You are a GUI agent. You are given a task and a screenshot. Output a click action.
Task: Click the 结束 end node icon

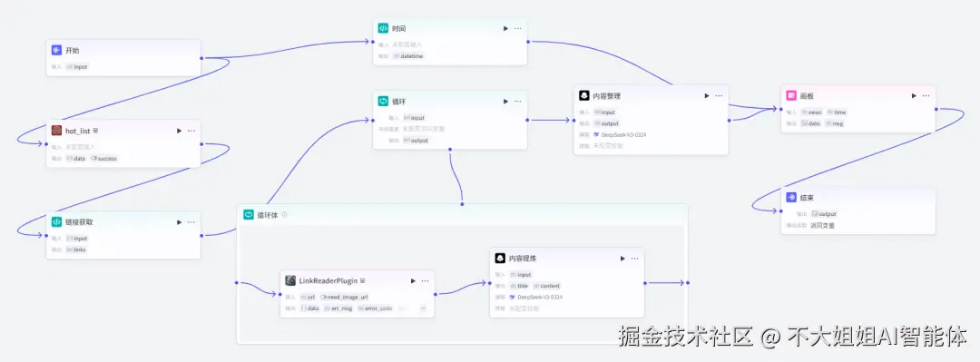791,198
